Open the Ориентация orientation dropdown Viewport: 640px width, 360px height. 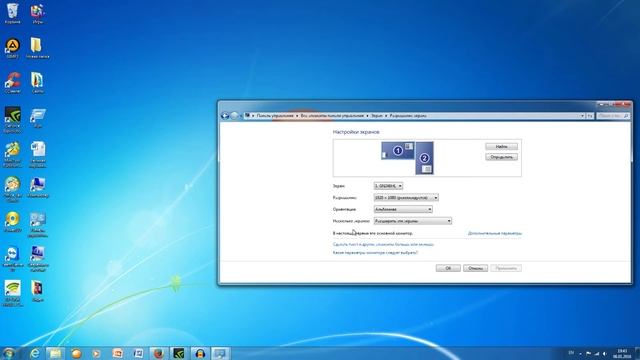tap(403, 209)
